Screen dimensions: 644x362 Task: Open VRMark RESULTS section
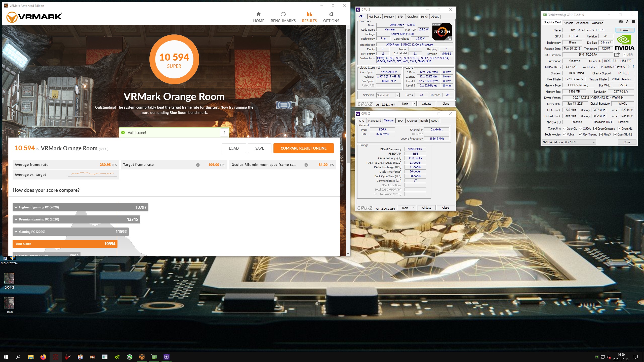coord(309,17)
